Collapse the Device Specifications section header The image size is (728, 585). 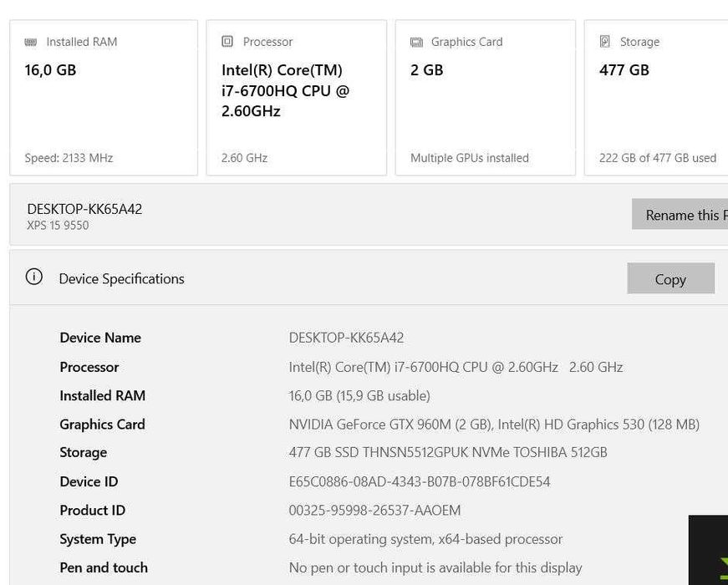tap(318, 278)
